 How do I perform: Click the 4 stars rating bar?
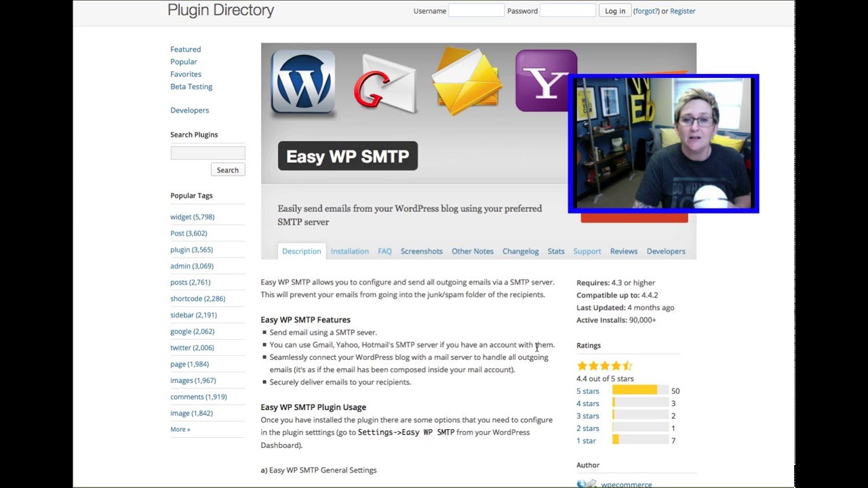(640, 403)
